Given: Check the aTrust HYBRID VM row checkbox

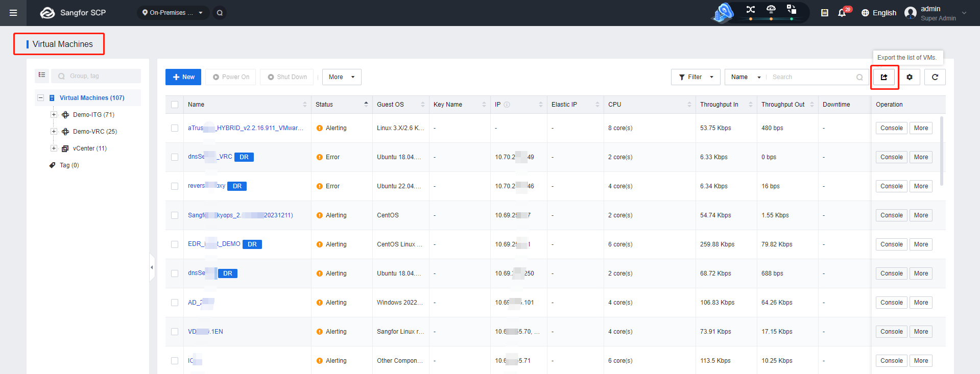Looking at the screenshot, I should (x=175, y=128).
